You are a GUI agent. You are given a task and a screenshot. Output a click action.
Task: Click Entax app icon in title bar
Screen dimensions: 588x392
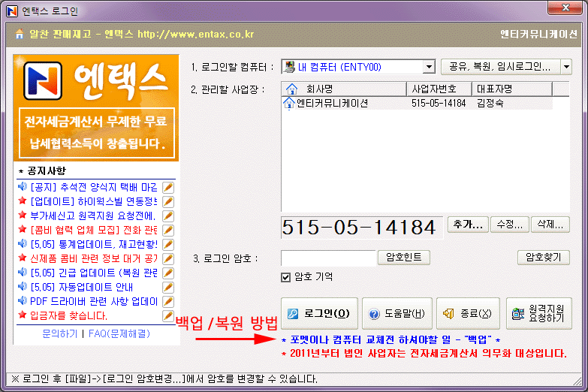[x=12, y=11]
